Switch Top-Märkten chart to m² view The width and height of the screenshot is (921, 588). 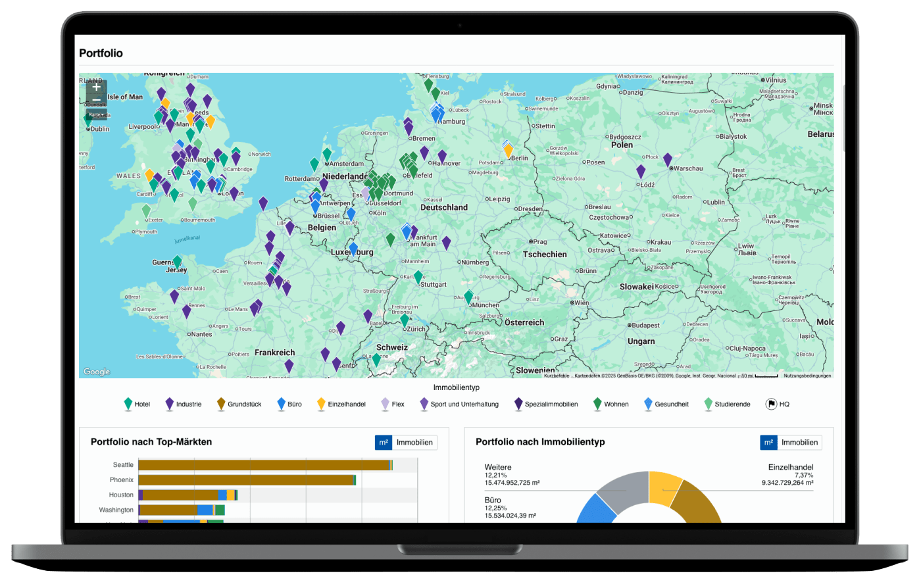[384, 443]
